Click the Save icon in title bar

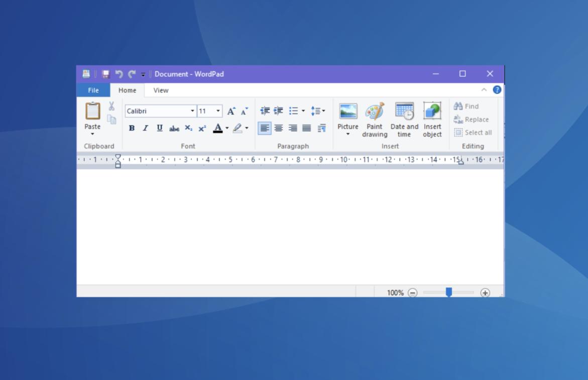105,74
